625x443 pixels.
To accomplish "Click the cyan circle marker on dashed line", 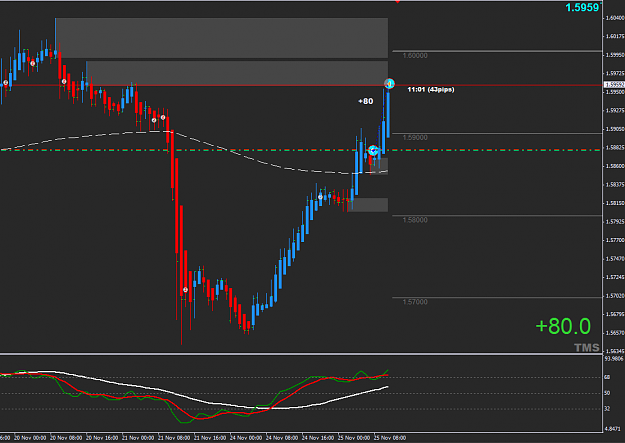I will pos(373,150).
